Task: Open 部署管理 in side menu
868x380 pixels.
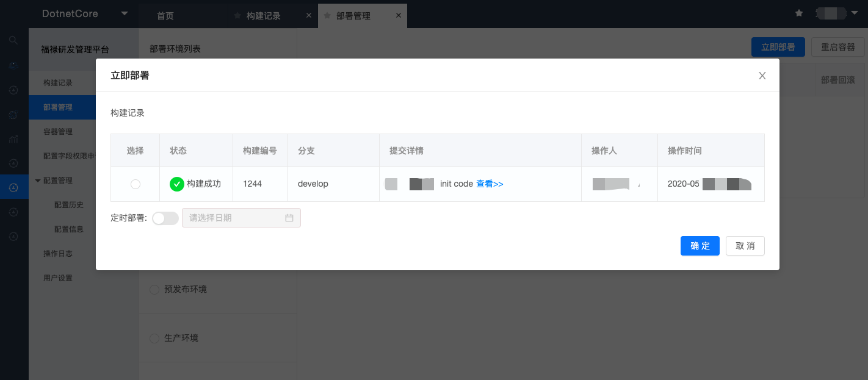Action: click(58, 107)
